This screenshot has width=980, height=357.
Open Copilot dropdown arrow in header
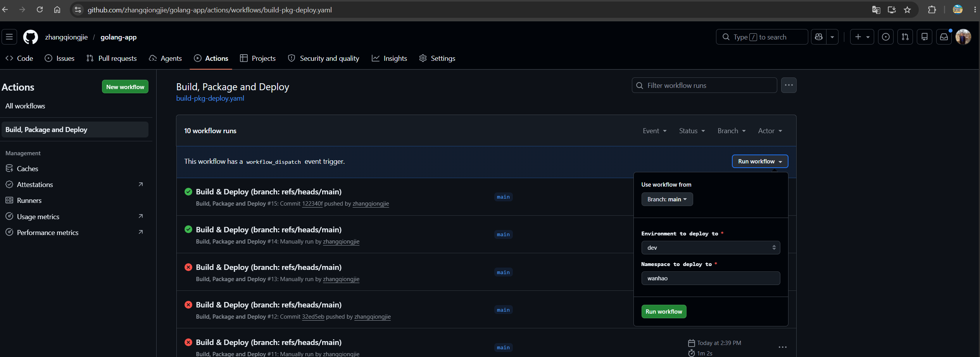(x=832, y=37)
